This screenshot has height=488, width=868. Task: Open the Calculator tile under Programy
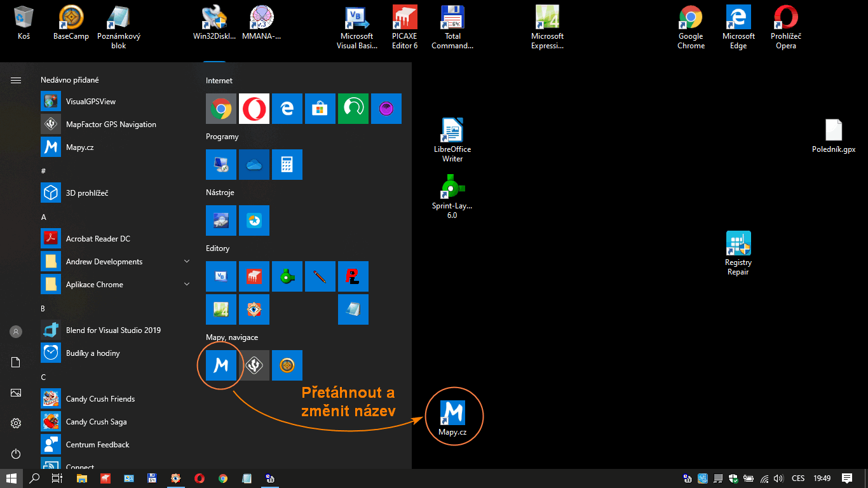coord(287,165)
